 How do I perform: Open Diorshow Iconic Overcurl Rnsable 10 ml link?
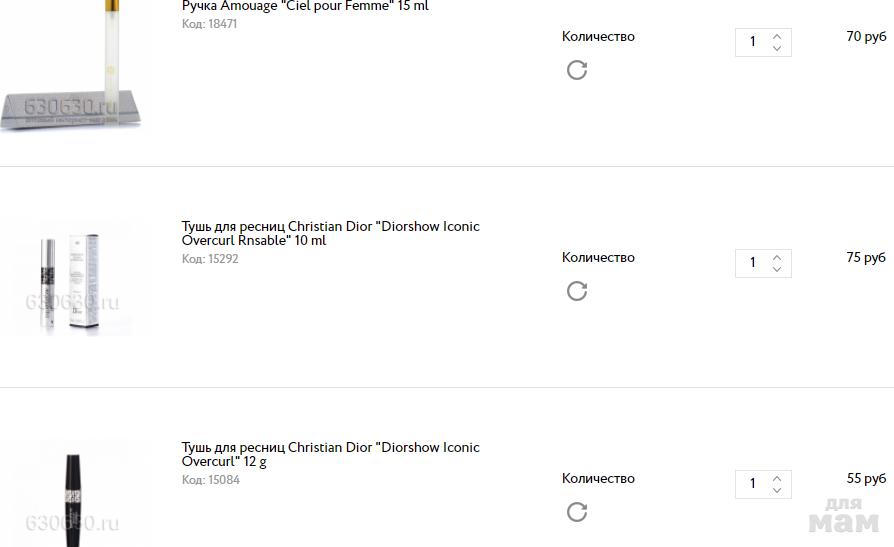(x=330, y=233)
